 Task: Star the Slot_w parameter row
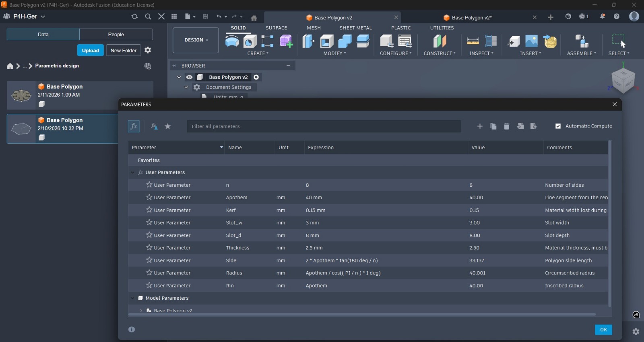pyautogui.click(x=149, y=222)
